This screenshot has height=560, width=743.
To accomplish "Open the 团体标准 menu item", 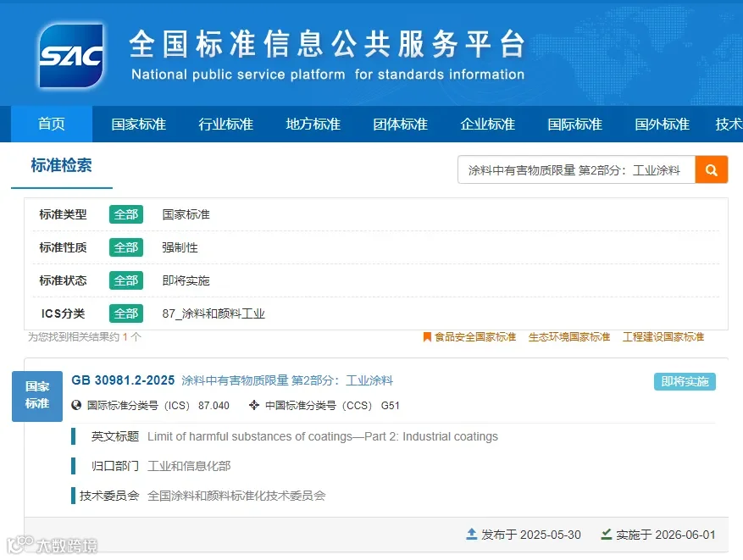I will click(x=400, y=124).
